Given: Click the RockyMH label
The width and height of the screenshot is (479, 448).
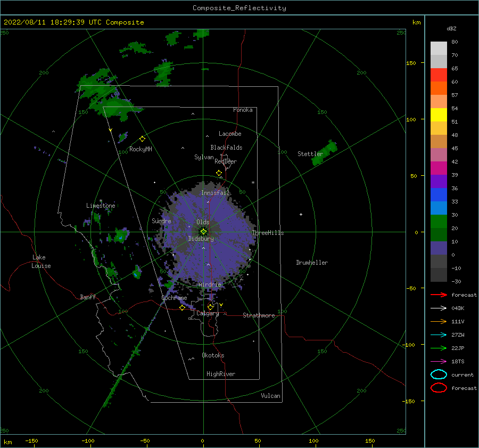Looking at the screenshot, I should [x=141, y=149].
